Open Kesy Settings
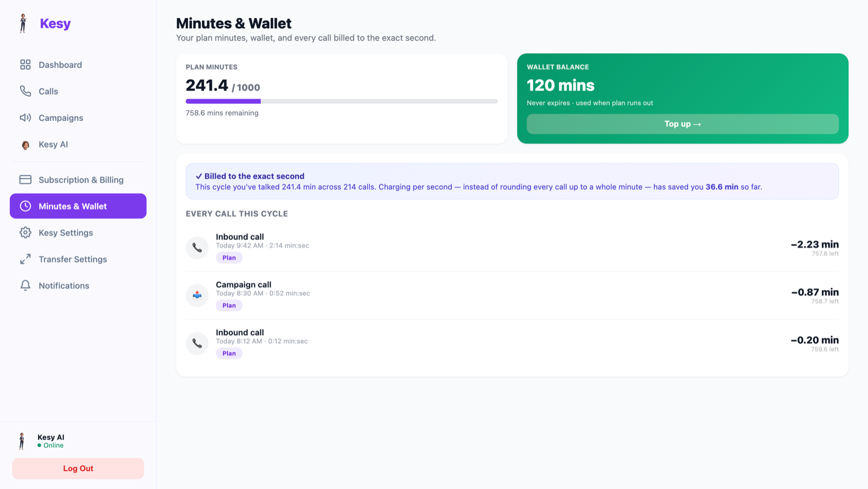868x489 pixels. click(x=78, y=233)
